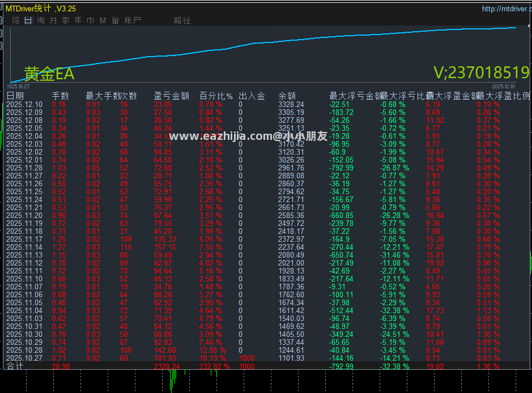The image size is (532, 393).
Task: Click the 余额 column header
Action: pyautogui.click(x=287, y=96)
